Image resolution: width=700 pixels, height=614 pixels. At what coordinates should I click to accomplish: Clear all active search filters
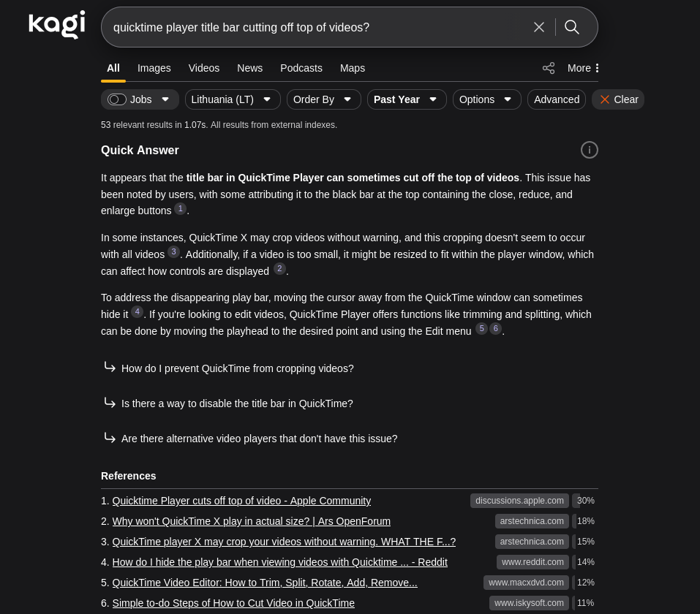click(618, 99)
